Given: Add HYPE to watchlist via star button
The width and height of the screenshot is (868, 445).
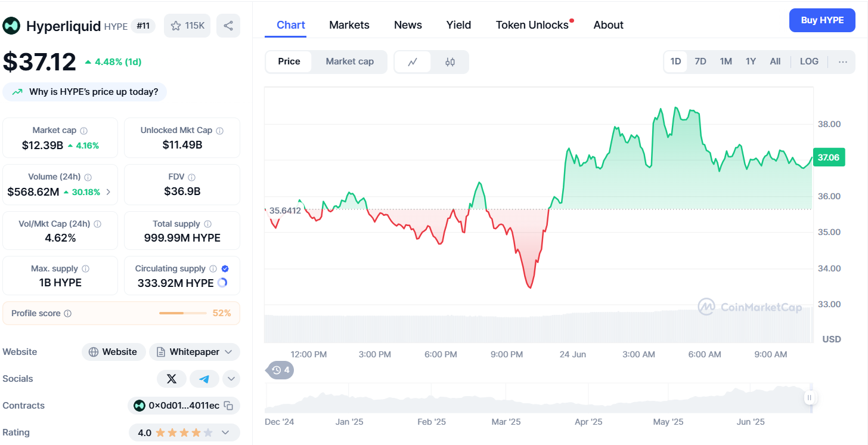Looking at the screenshot, I should [x=187, y=26].
